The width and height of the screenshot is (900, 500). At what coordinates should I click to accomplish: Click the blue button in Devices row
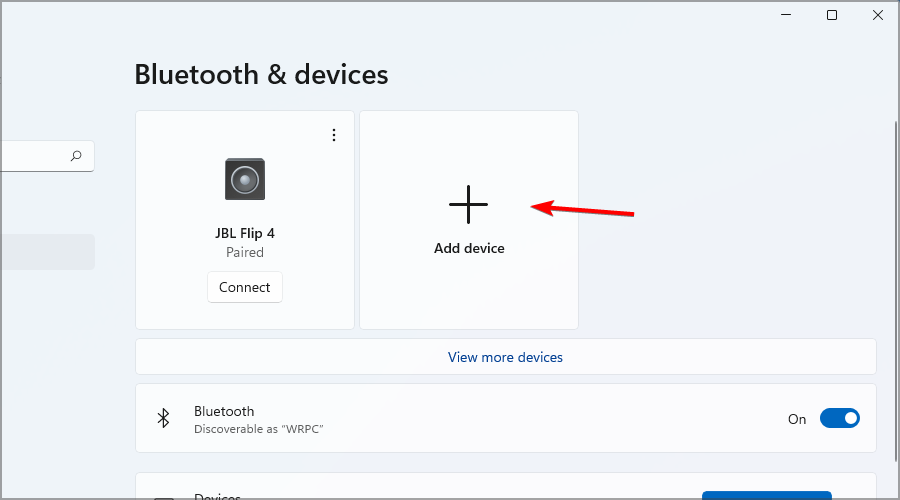[766, 495]
